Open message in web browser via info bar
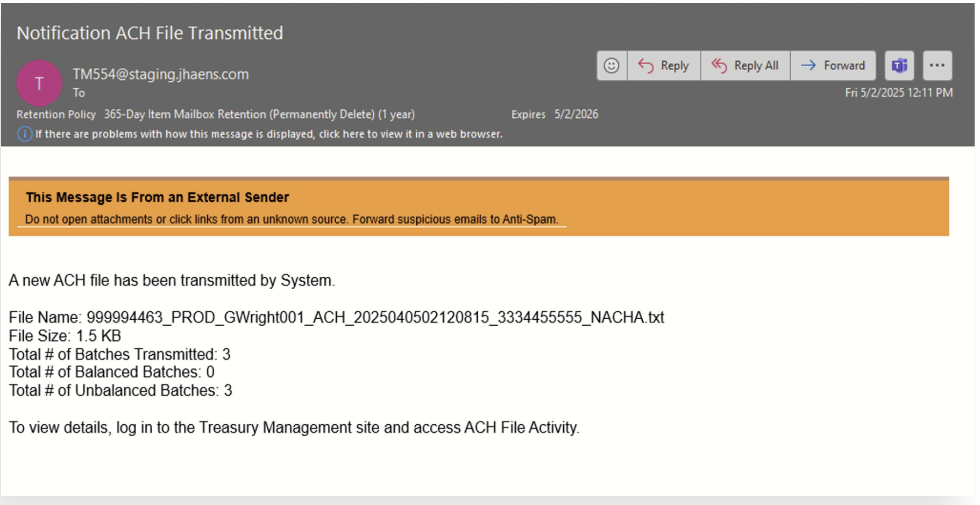Screen dimensions: 980x505 coord(269,134)
